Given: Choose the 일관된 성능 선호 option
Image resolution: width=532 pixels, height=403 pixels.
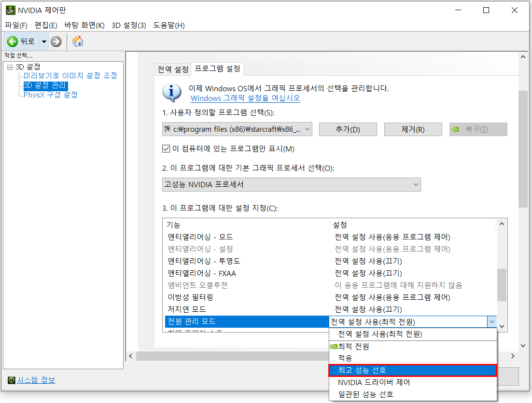Looking at the screenshot, I should [x=413, y=394].
